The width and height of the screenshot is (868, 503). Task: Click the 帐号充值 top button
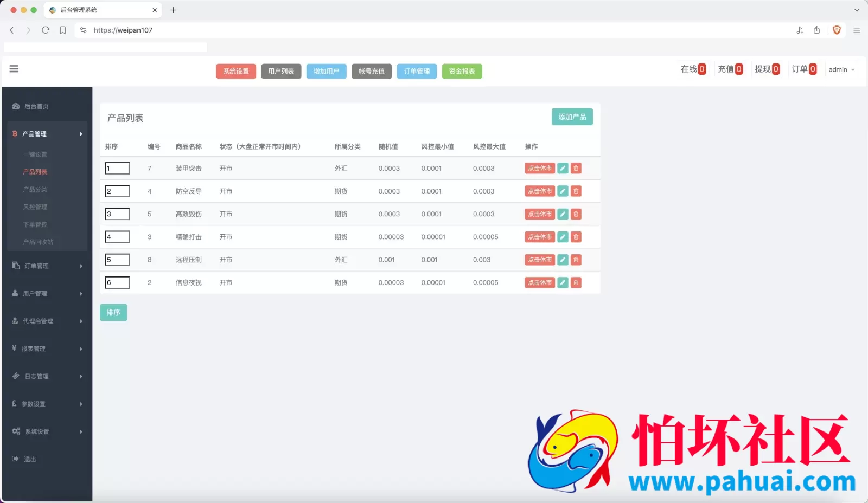click(x=372, y=71)
